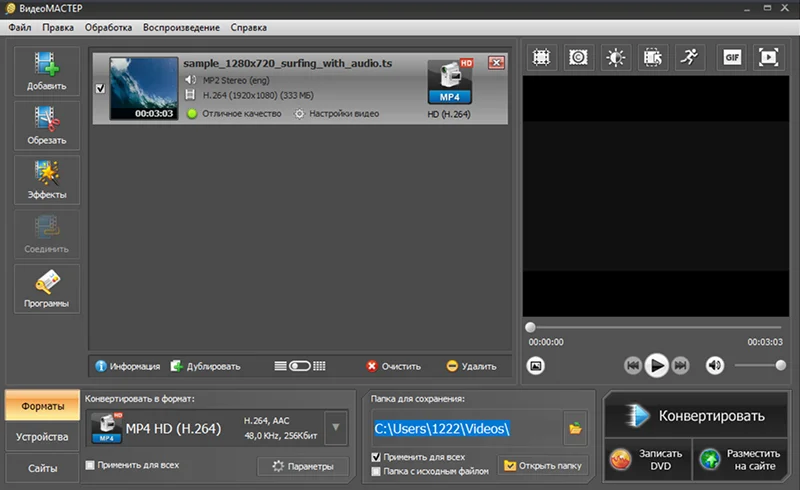Click the 00:03:03 total duration label

coord(765,342)
